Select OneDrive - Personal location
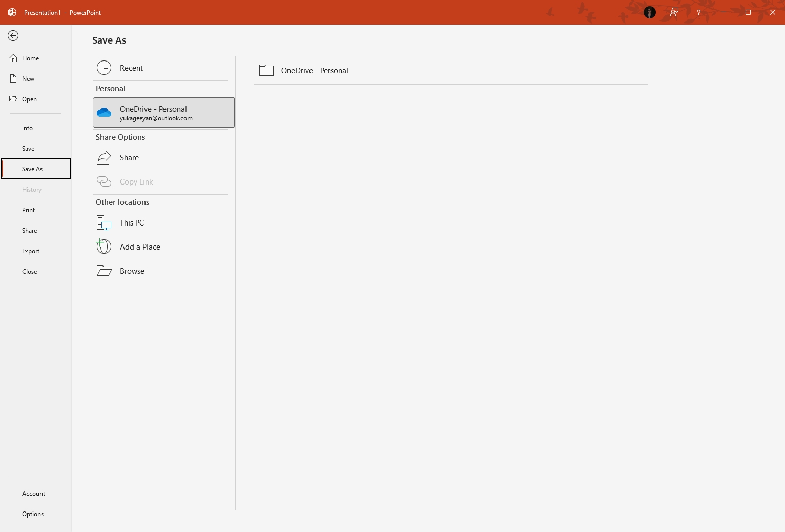Screen dimensions: 785x532 [163, 112]
